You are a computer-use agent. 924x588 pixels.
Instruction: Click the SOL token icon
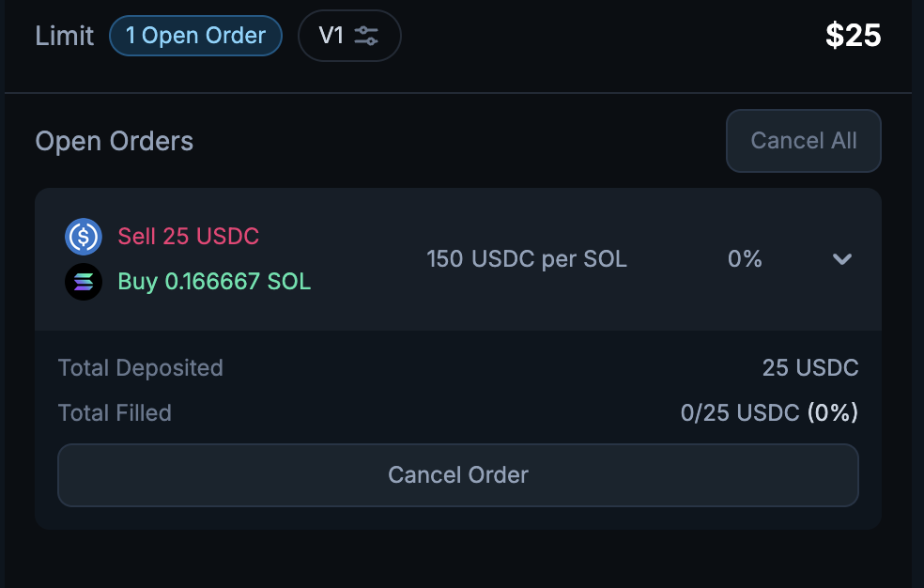click(x=84, y=282)
